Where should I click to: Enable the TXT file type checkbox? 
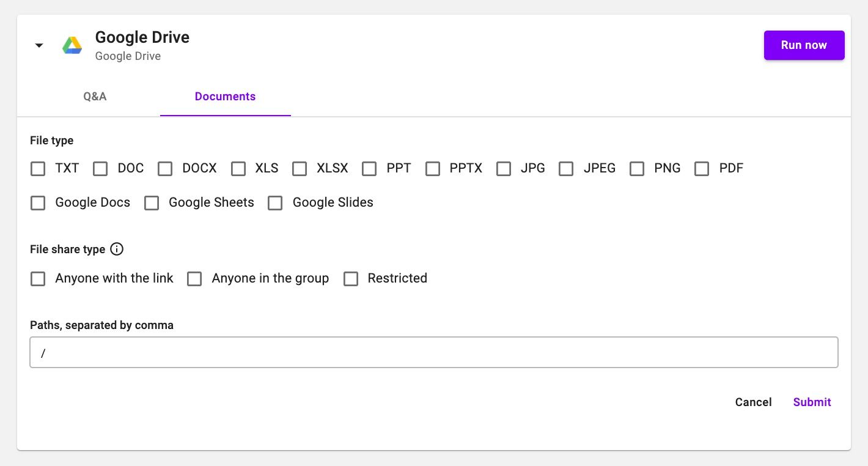tap(38, 169)
